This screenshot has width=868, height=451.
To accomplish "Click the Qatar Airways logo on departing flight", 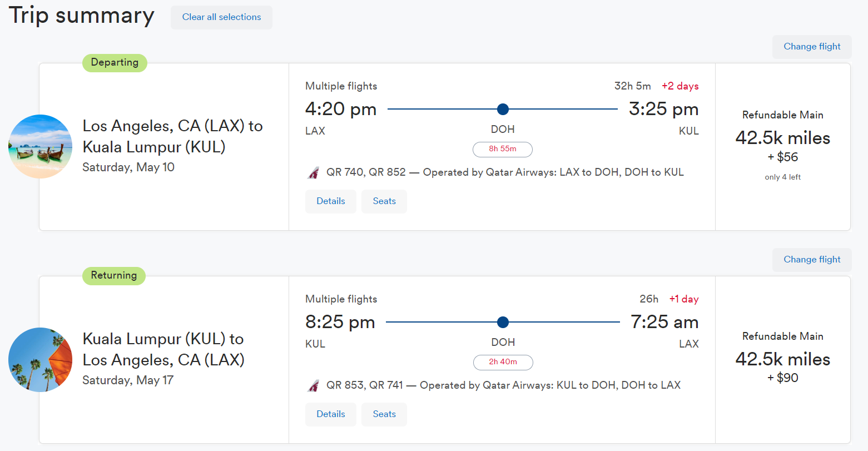I will [313, 172].
